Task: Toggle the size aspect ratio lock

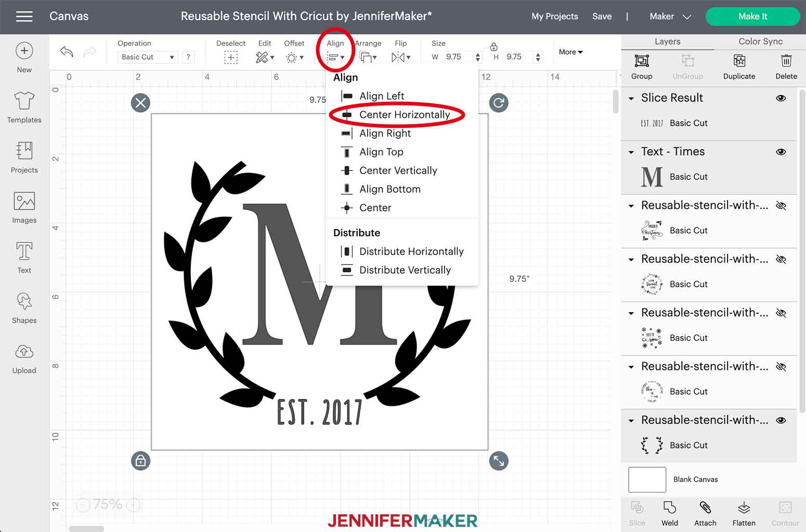Action: coord(493,47)
